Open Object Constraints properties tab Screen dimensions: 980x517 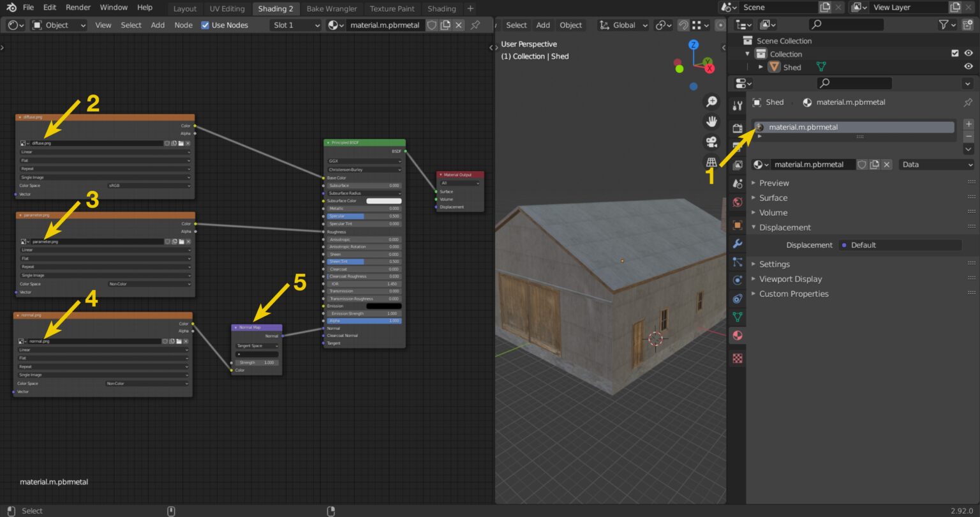click(738, 298)
